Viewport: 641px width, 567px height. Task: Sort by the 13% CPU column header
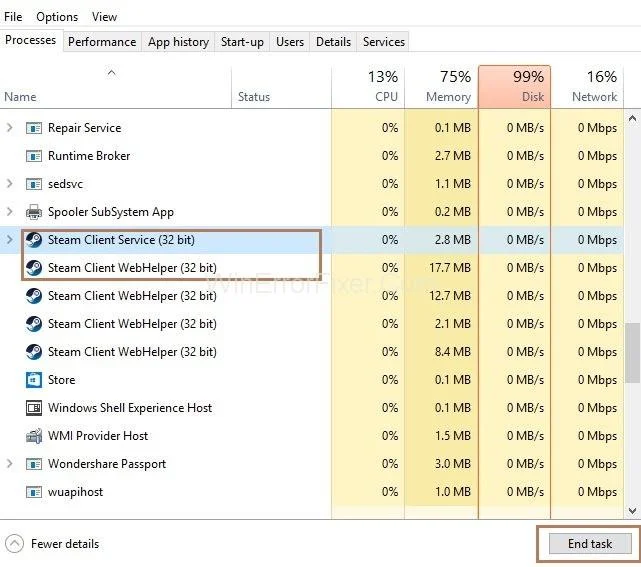pyautogui.click(x=368, y=88)
